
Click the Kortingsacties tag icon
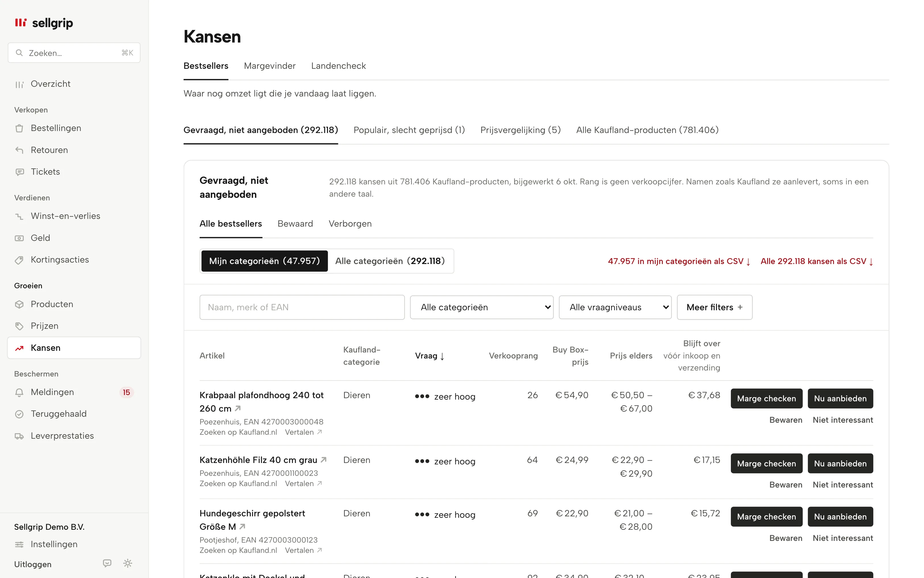tap(19, 260)
